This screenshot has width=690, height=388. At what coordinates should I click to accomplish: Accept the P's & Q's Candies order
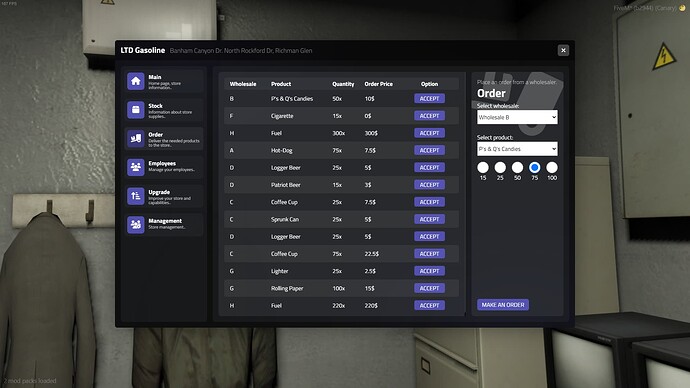tap(429, 99)
